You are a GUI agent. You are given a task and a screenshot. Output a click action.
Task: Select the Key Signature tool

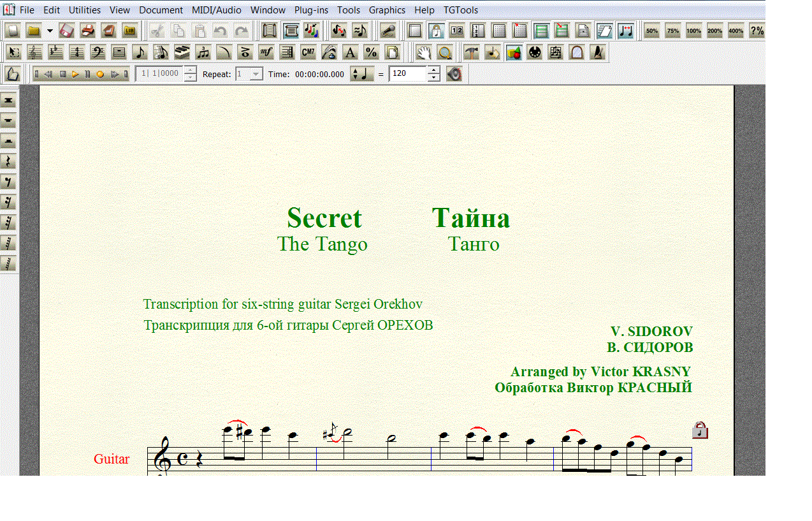tap(55, 52)
